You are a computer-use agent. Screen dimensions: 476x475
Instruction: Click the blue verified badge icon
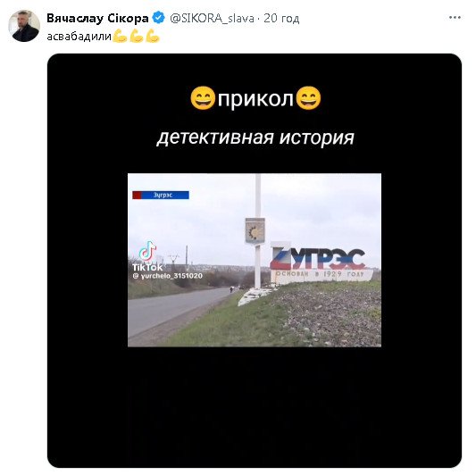(158, 18)
